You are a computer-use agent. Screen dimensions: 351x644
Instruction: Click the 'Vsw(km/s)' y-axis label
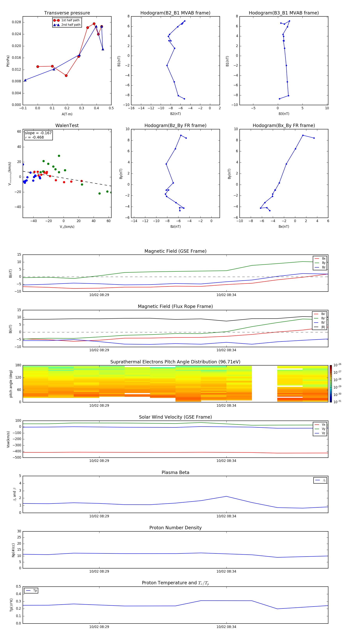[x=8, y=439]
